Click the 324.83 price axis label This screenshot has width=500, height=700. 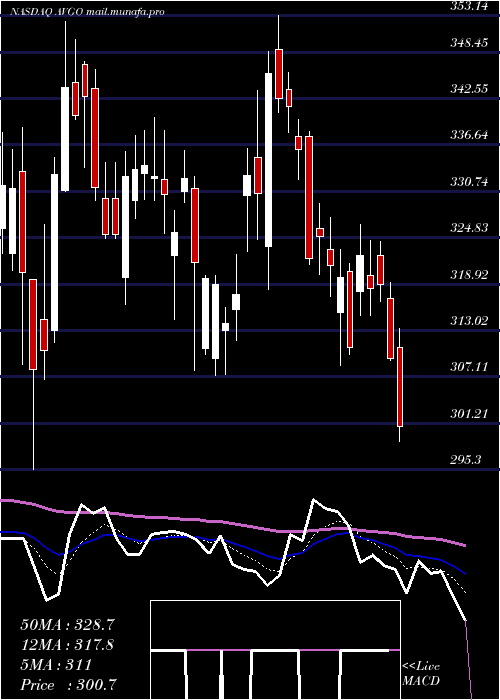point(469,228)
